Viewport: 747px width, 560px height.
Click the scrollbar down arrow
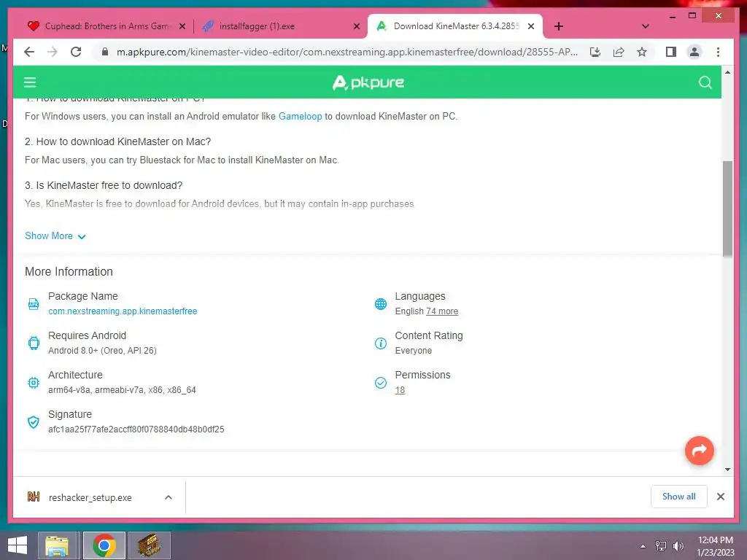(x=727, y=469)
